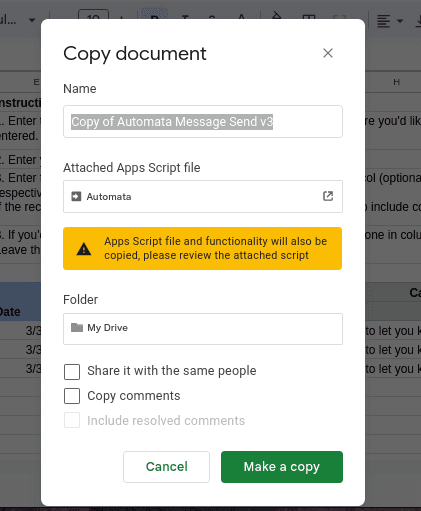Close the Copy document dialog
This screenshot has width=421, height=511.
pyautogui.click(x=328, y=53)
